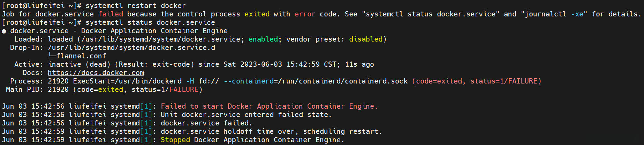Image resolution: width=644 pixels, height=145 pixels.
Task: Open the https://docs.docker.com link
Action: (96, 73)
